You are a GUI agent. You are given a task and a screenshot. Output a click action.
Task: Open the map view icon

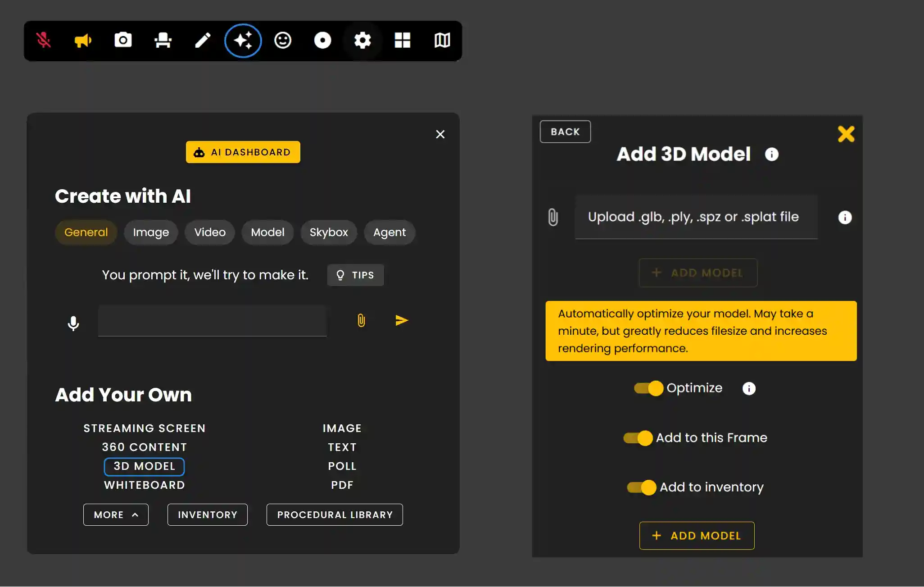tap(442, 41)
